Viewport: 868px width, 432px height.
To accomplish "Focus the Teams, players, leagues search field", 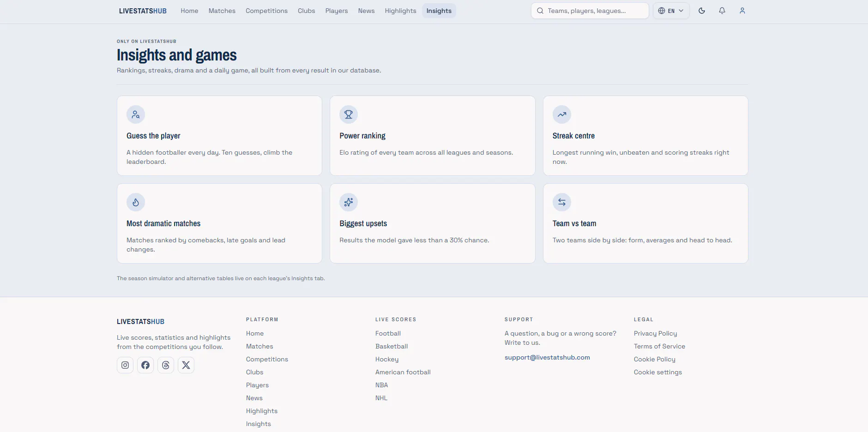I will pos(590,11).
